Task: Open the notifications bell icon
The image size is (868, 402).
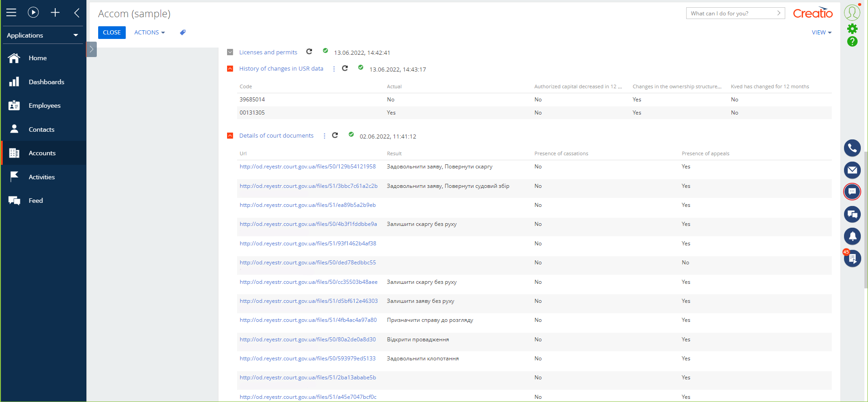Action: pyautogui.click(x=852, y=236)
